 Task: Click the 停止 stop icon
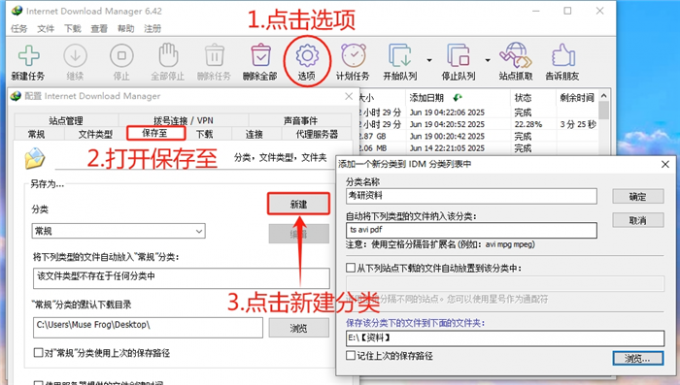point(121,56)
